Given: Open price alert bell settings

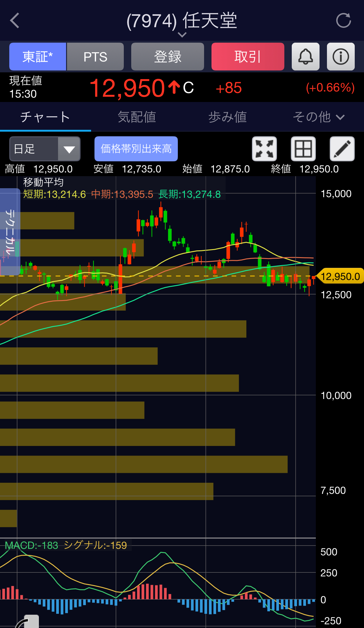Looking at the screenshot, I should pos(305,57).
